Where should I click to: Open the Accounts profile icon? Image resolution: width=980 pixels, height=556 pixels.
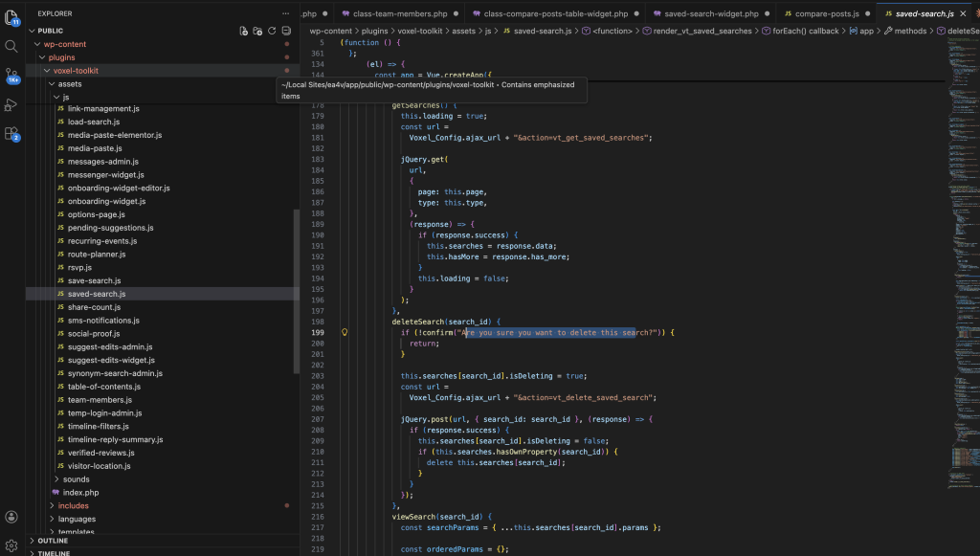click(x=11, y=517)
